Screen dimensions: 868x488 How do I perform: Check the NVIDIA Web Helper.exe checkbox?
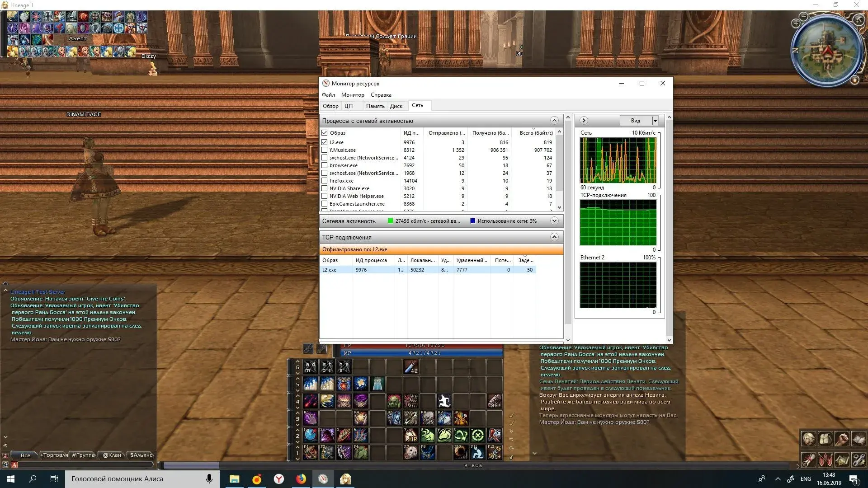pos(324,196)
